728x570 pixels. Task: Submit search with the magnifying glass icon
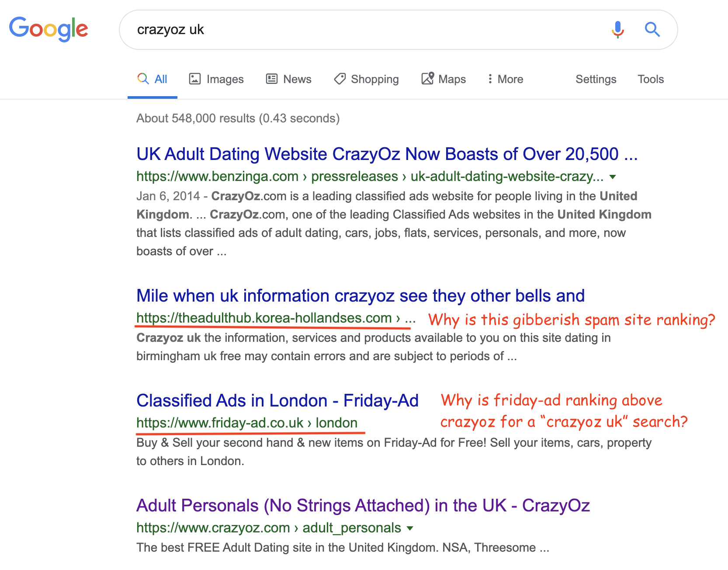pos(652,30)
